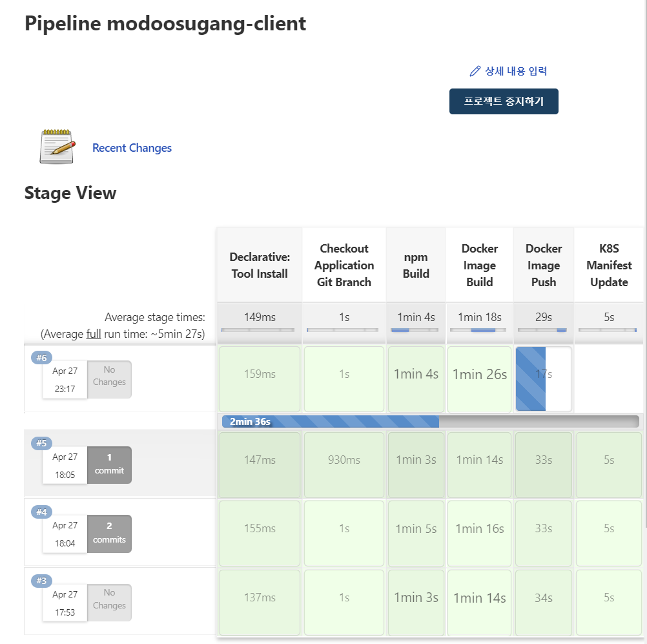The height and width of the screenshot is (644, 647).
Task: View build #5's 1 commit button
Action: click(x=109, y=464)
